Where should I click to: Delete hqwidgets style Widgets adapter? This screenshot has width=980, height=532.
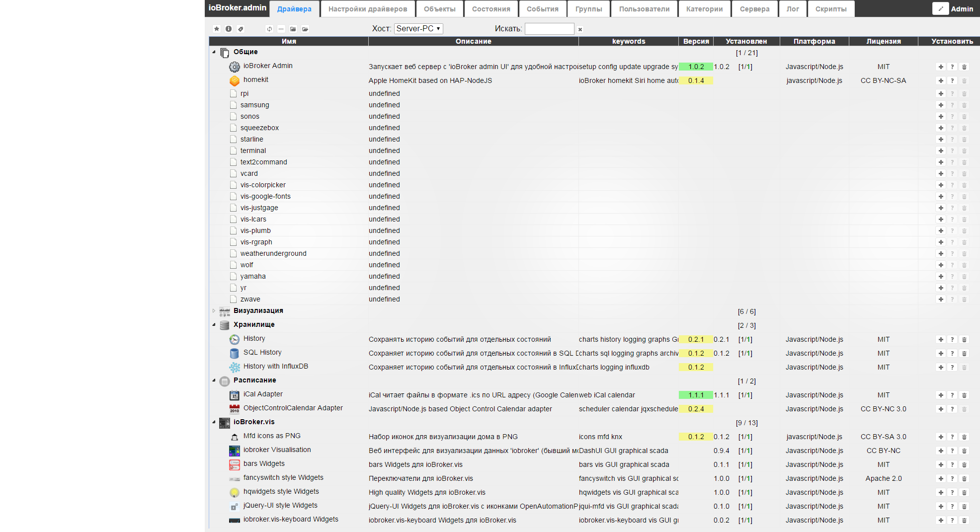pos(964,492)
